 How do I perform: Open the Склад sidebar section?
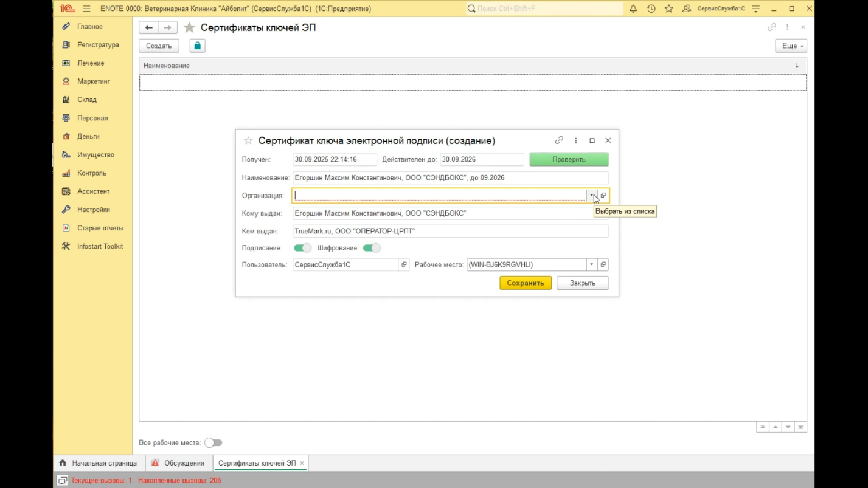87,100
